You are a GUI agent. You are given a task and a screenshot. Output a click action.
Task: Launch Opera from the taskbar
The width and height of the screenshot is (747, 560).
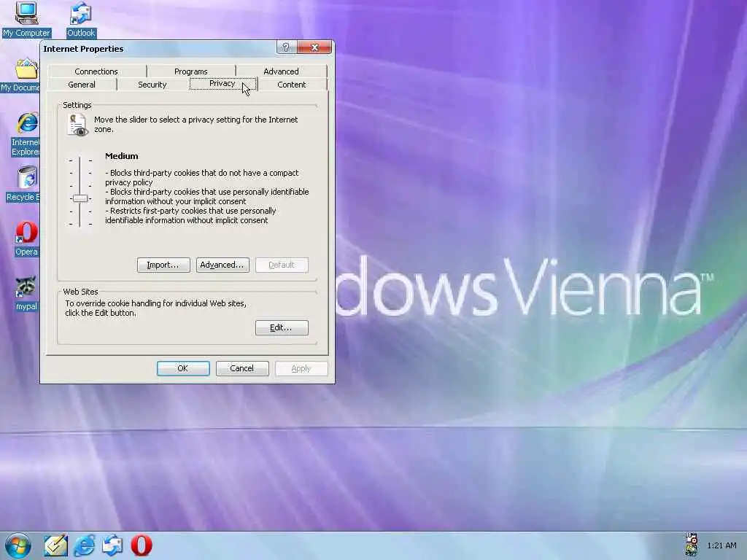[141, 545]
